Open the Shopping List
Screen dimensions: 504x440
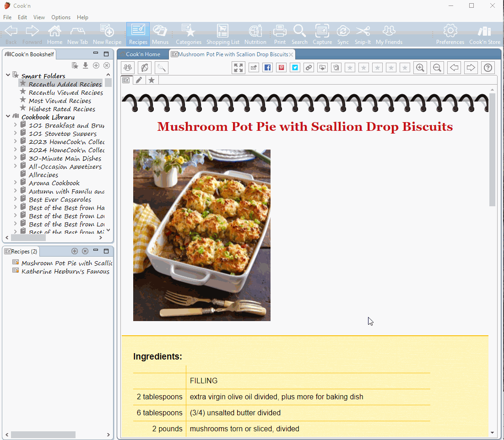(222, 35)
